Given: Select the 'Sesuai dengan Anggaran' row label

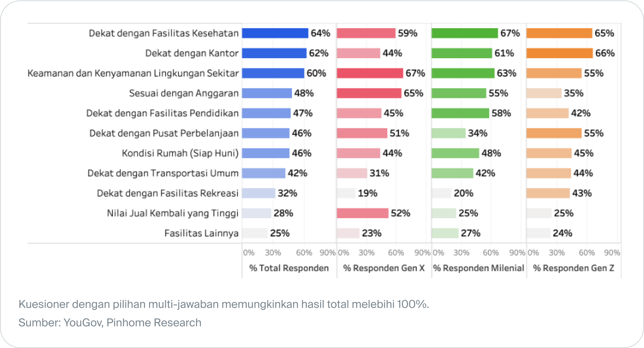Looking at the screenshot, I should click(x=184, y=93).
